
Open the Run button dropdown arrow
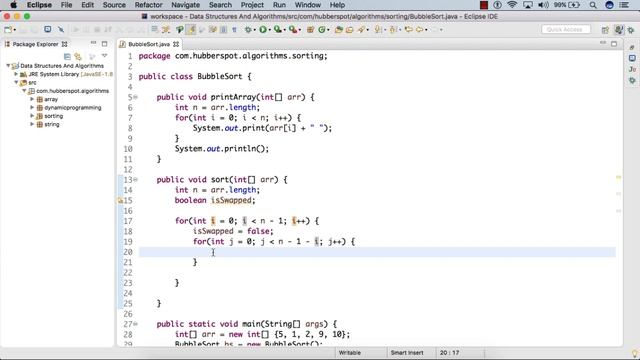269,30
